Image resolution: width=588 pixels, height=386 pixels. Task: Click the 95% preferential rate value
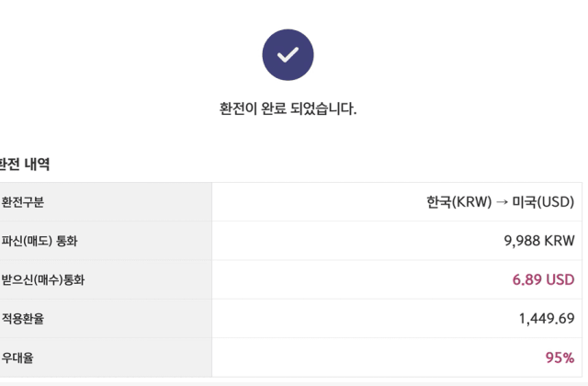click(x=560, y=358)
